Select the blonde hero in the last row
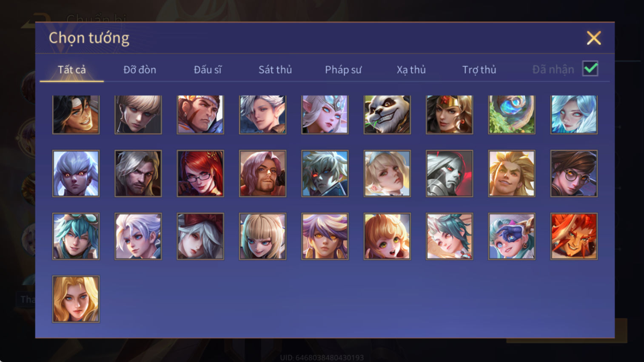The height and width of the screenshot is (362, 644). click(76, 299)
